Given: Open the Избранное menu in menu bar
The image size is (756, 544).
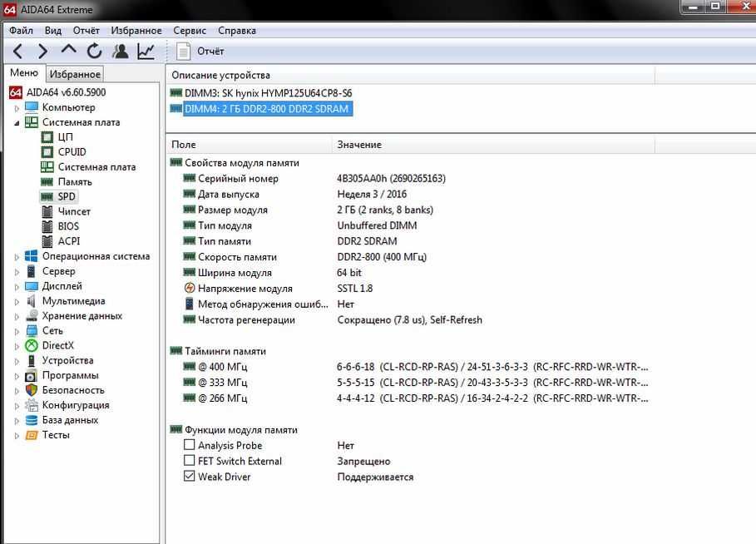Looking at the screenshot, I should pos(136,31).
